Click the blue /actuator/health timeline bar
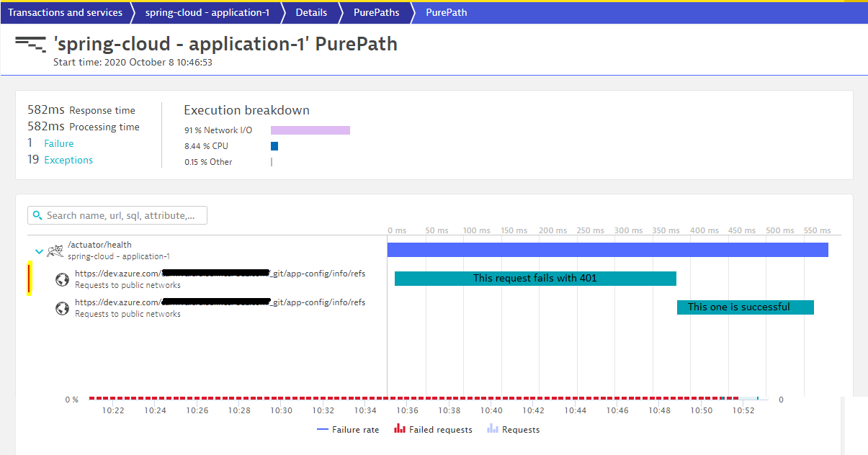 (607, 249)
